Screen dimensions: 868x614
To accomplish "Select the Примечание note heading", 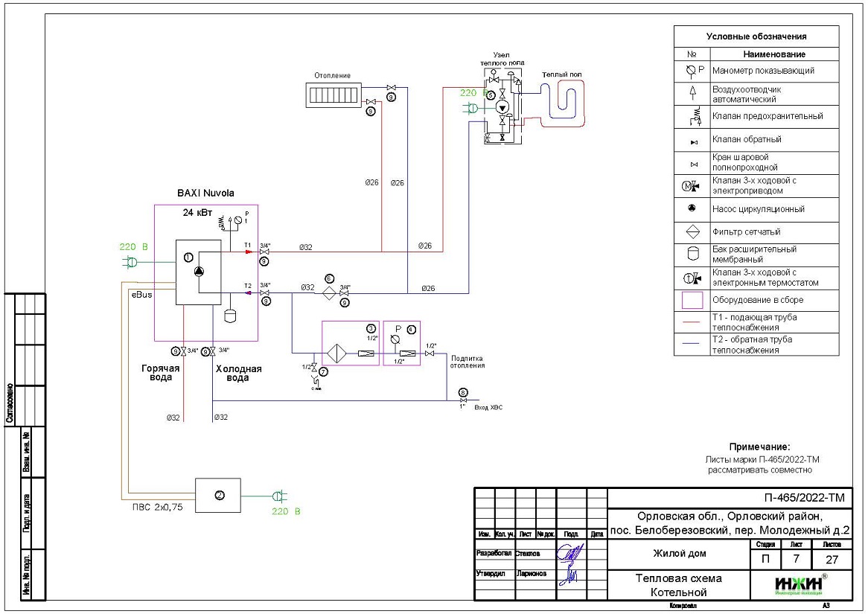I will 759,447.
